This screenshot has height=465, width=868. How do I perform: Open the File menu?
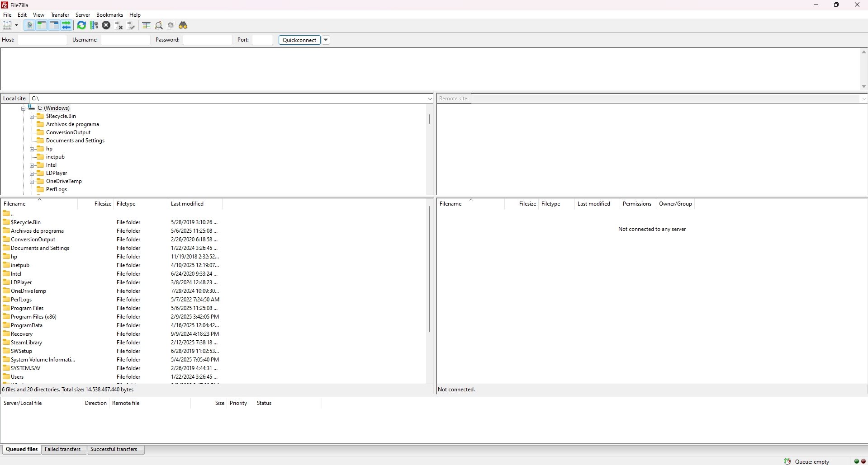[x=7, y=15]
